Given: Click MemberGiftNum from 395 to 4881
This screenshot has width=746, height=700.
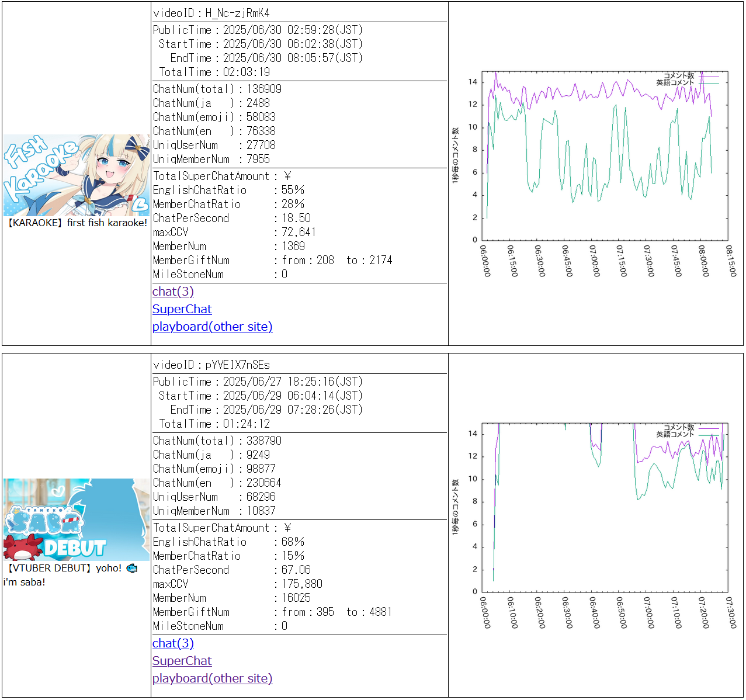Looking at the screenshot, I should coord(273,612).
